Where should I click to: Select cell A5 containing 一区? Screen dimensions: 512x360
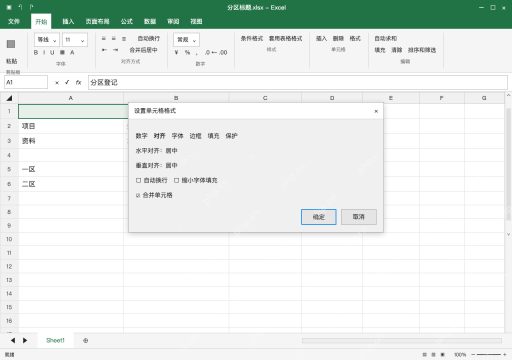(x=71, y=169)
